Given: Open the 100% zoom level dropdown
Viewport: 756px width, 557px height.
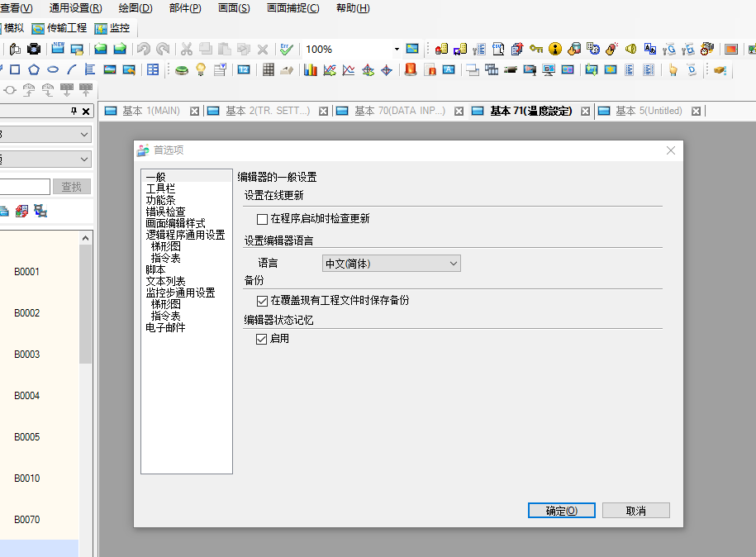Looking at the screenshot, I should click(x=397, y=50).
